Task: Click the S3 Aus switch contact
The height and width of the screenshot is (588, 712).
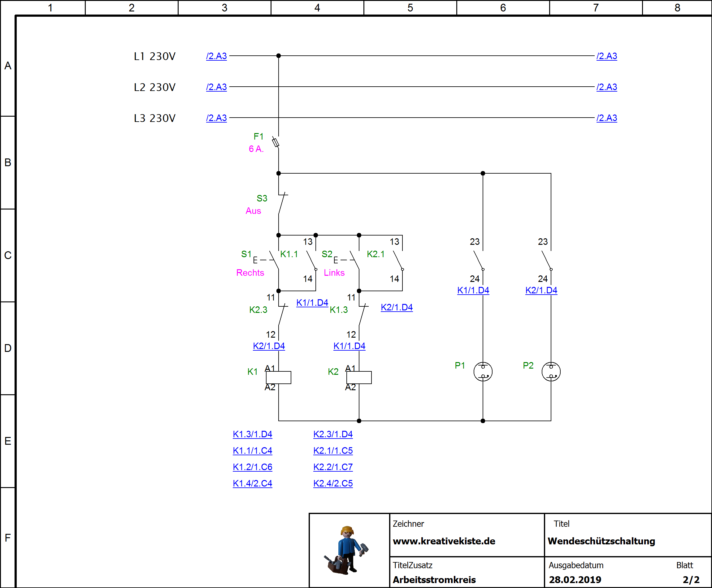Action: 281,204
